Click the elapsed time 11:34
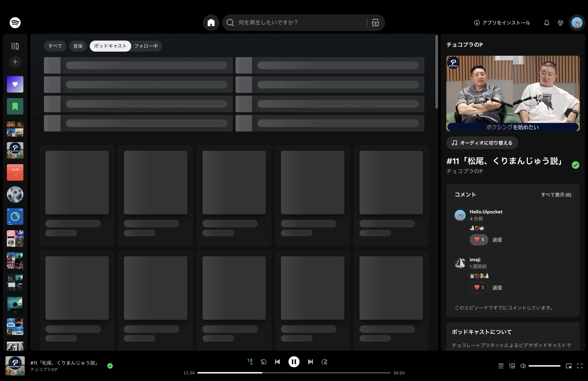Screen dimensions: 588x381 189,373
